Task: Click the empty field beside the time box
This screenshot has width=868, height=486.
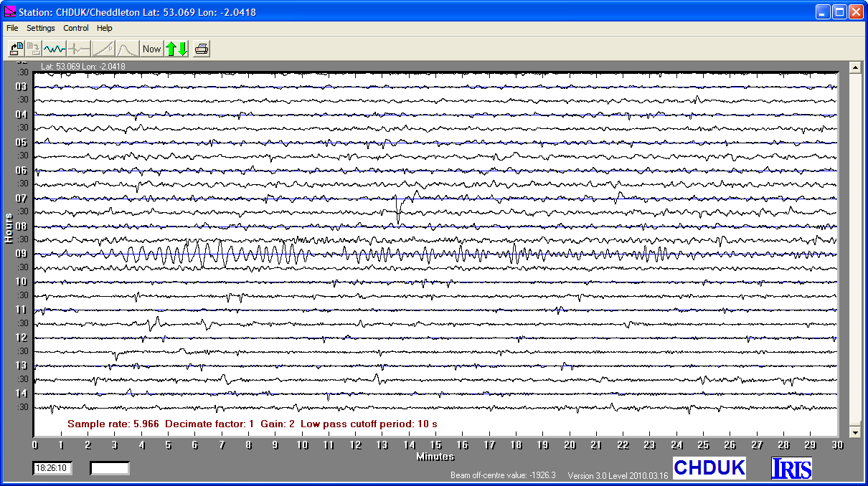Action: pyautogui.click(x=110, y=468)
